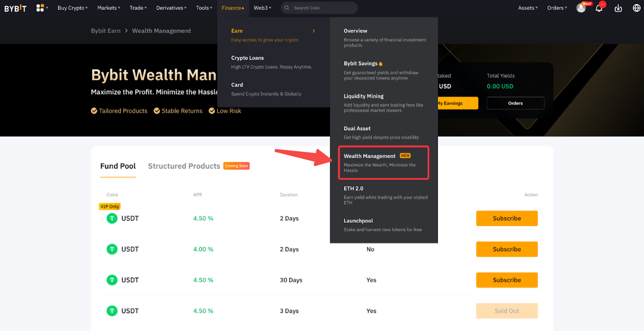Click the 30 Days duration cell
This screenshot has height=331, width=644.
tap(291, 280)
